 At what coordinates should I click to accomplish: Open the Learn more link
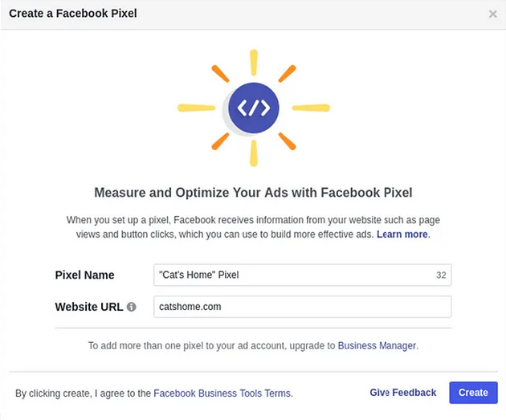[402, 234]
